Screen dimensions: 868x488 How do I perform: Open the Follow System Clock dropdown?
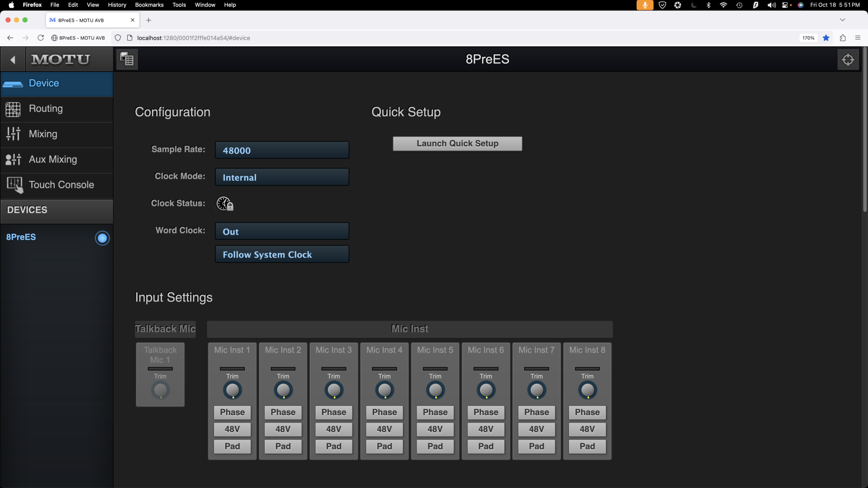pyautogui.click(x=282, y=254)
